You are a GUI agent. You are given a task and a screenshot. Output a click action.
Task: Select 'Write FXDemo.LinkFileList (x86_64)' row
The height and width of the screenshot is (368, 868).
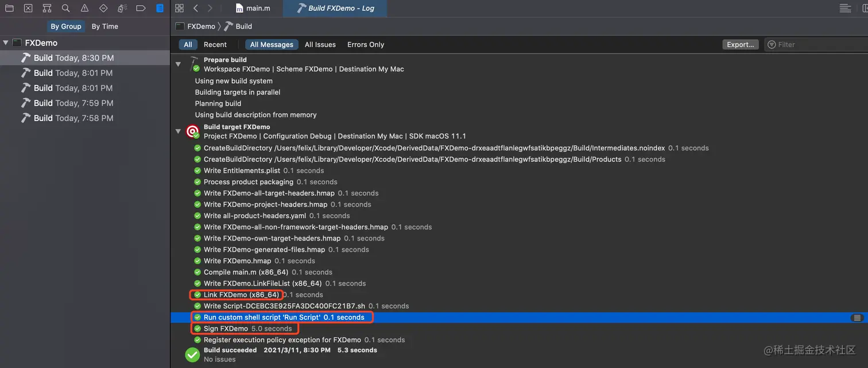[x=520, y=284]
